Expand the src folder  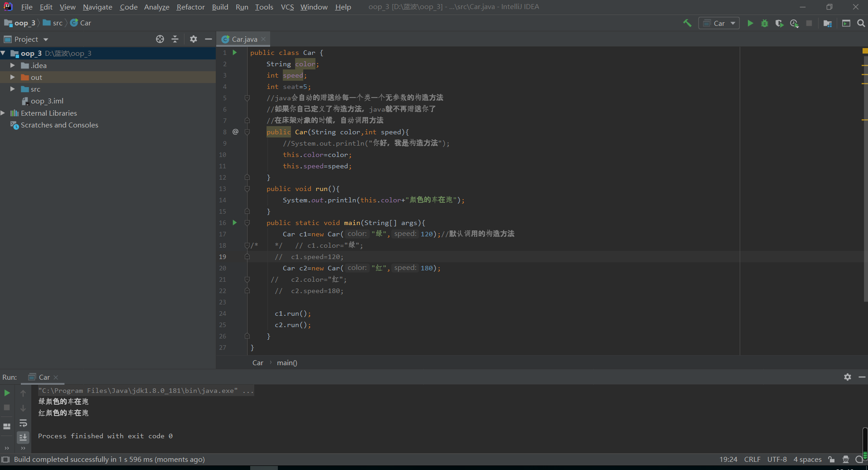click(x=13, y=89)
